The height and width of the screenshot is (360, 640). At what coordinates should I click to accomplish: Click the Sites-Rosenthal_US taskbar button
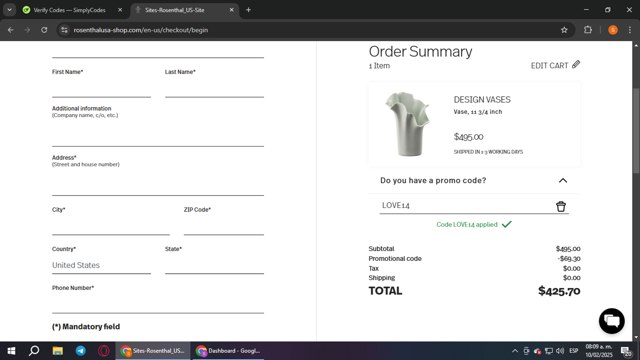(153, 351)
